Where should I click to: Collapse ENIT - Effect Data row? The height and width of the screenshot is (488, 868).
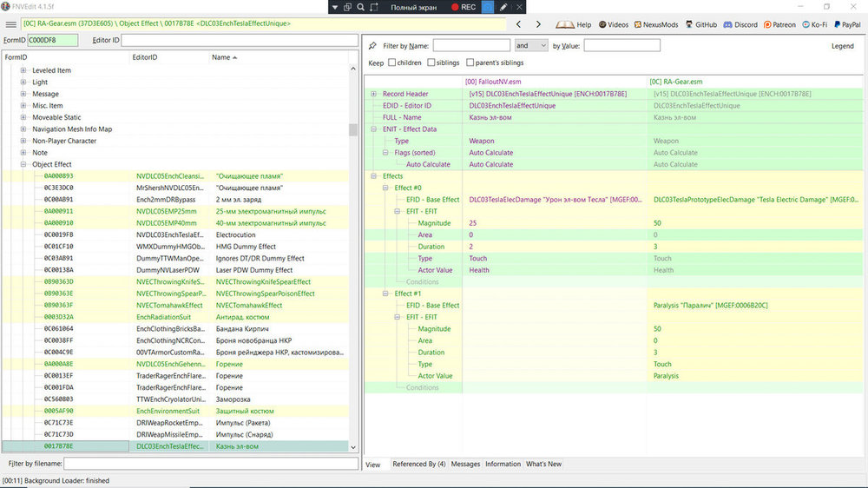[373, 129]
